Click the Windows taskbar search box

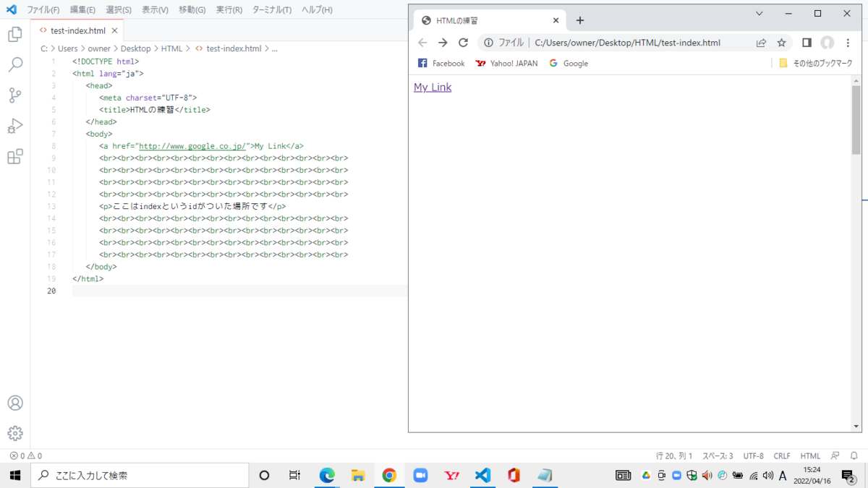pyautogui.click(x=140, y=475)
